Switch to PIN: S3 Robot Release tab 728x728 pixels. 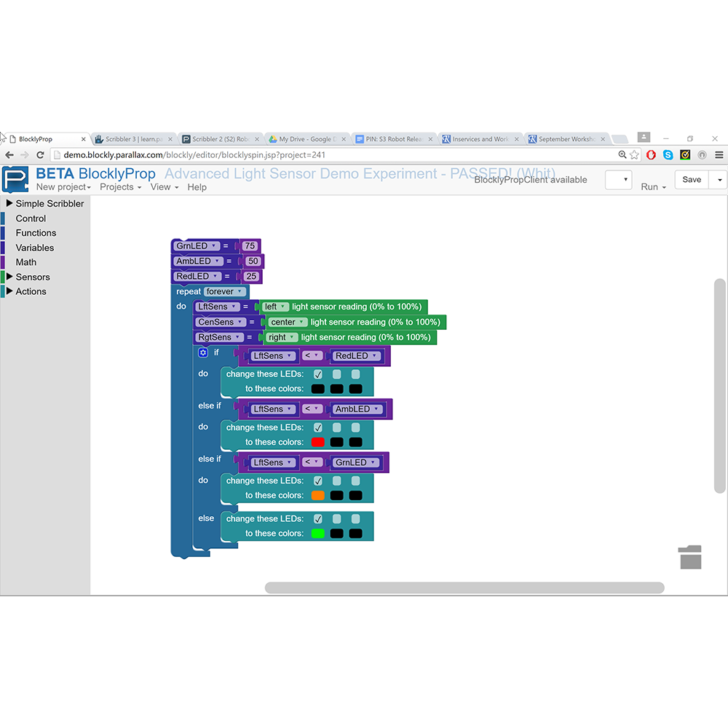click(393, 139)
